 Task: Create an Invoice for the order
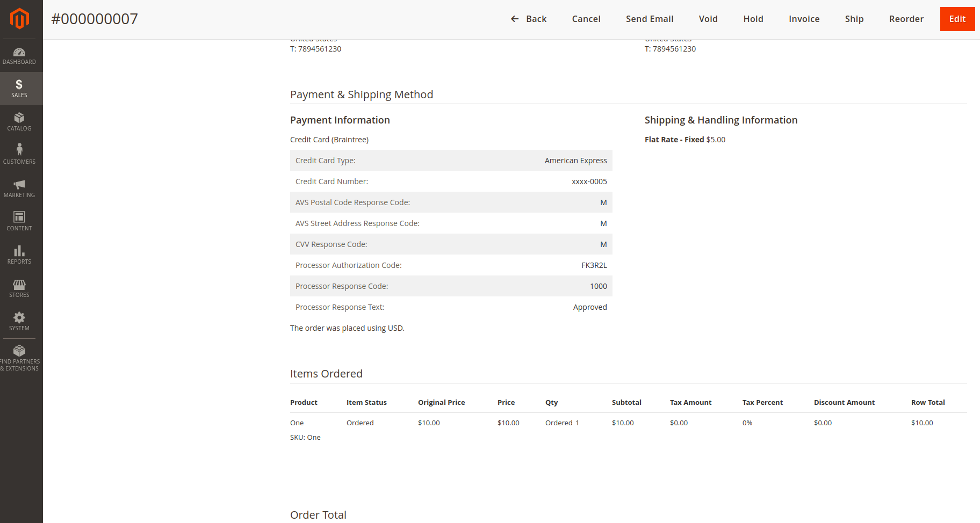coord(804,19)
